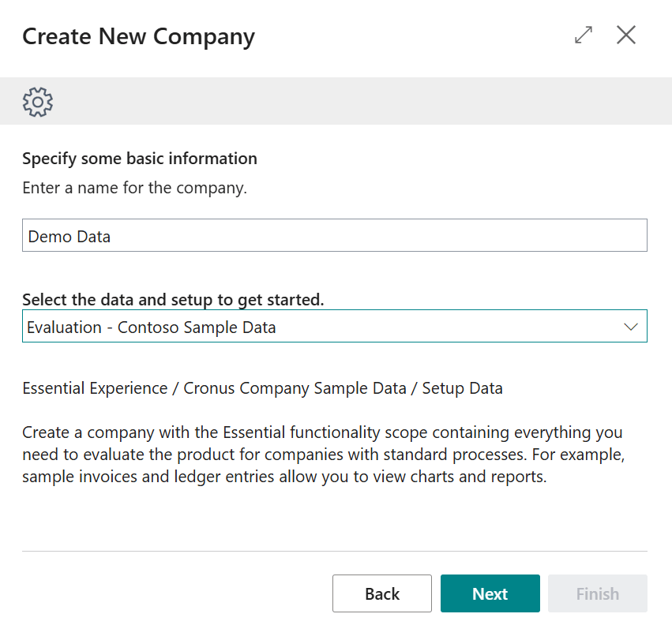Proceed by clicking Next
Viewport: 672px width, 640px height.
490,594
